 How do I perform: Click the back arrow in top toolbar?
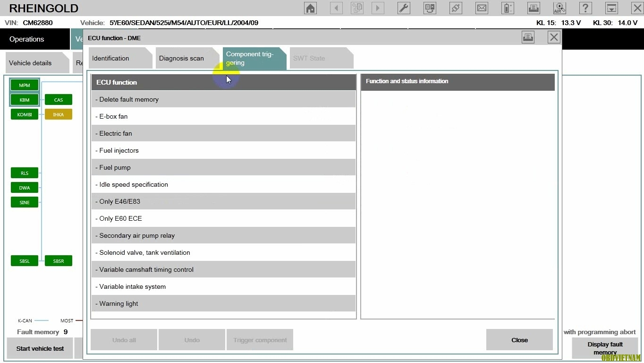tap(336, 8)
